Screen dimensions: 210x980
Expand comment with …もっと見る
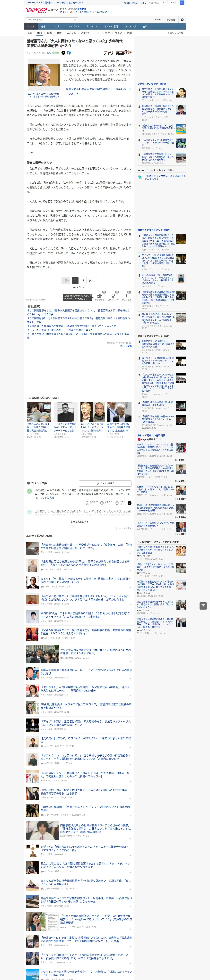tap(47, 498)
